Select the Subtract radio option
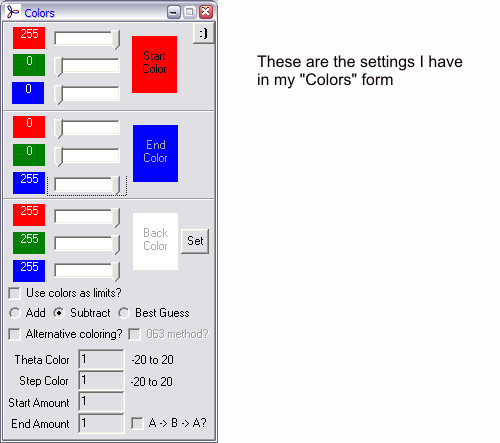This screenshot has width=500, height=443. point(59,313)
